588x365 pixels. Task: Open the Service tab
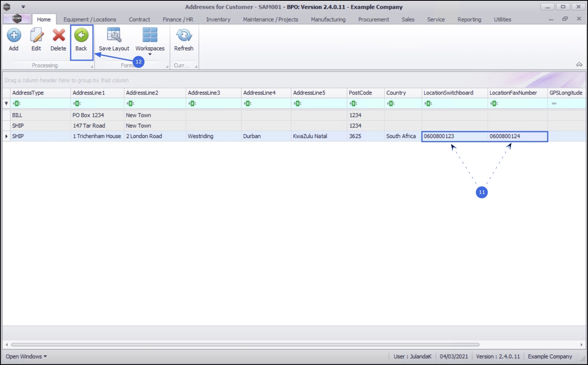(436, 19)
